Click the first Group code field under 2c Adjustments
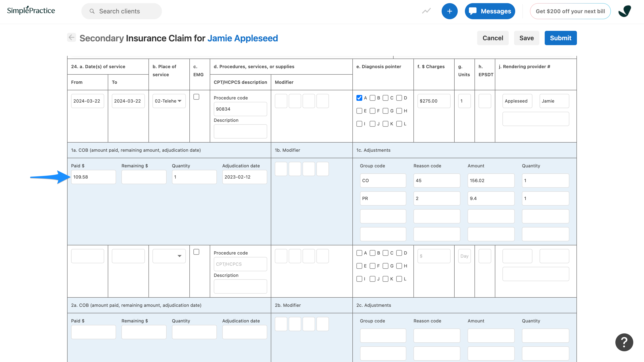Image resolution: width=644 pixels, height=362 pixels. coord(383,335)
